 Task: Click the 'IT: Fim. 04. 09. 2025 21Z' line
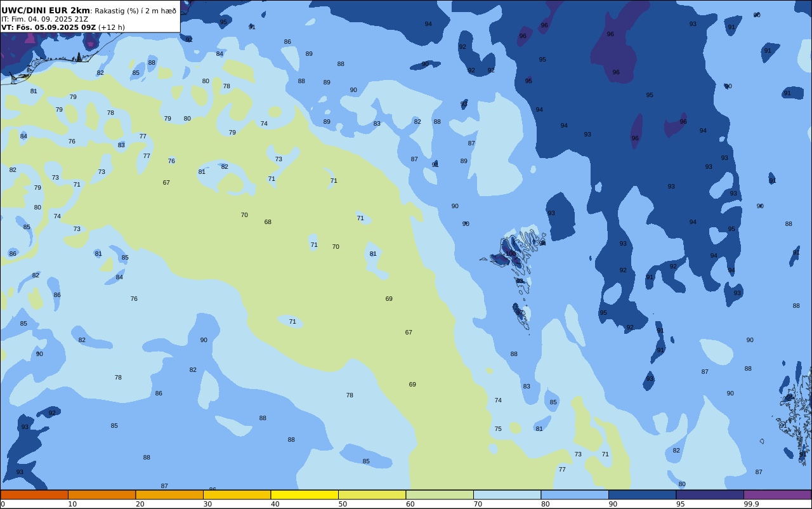pos(44,19)
